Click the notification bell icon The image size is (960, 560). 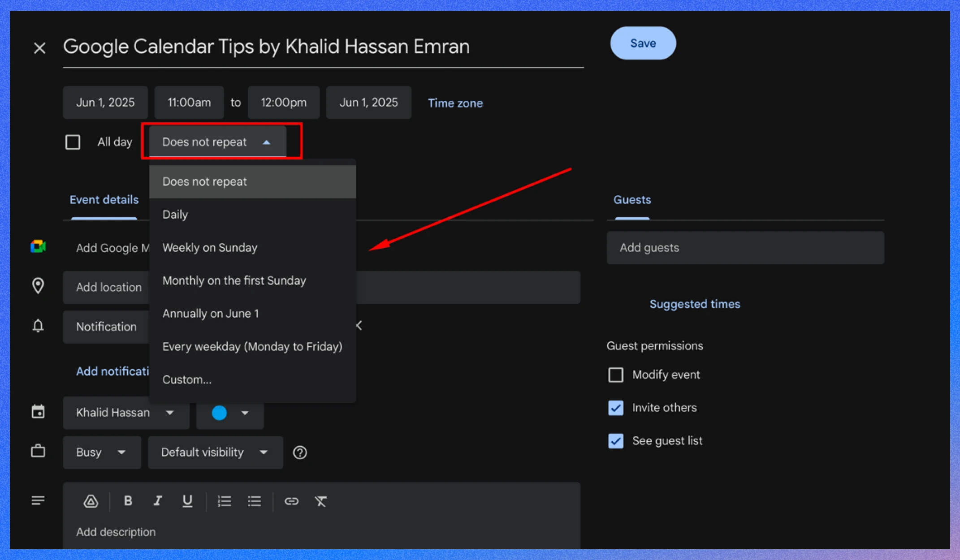(x=38, y=326)
